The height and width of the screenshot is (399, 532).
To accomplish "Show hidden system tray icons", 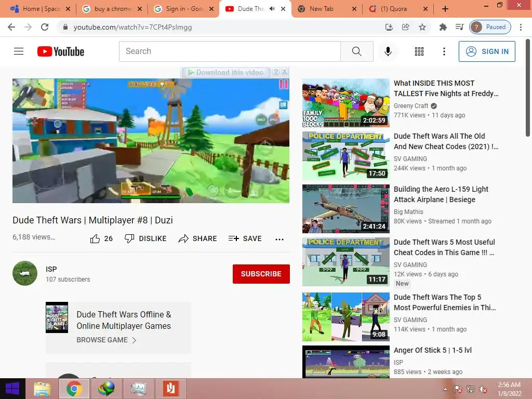I will coord(445,389).
